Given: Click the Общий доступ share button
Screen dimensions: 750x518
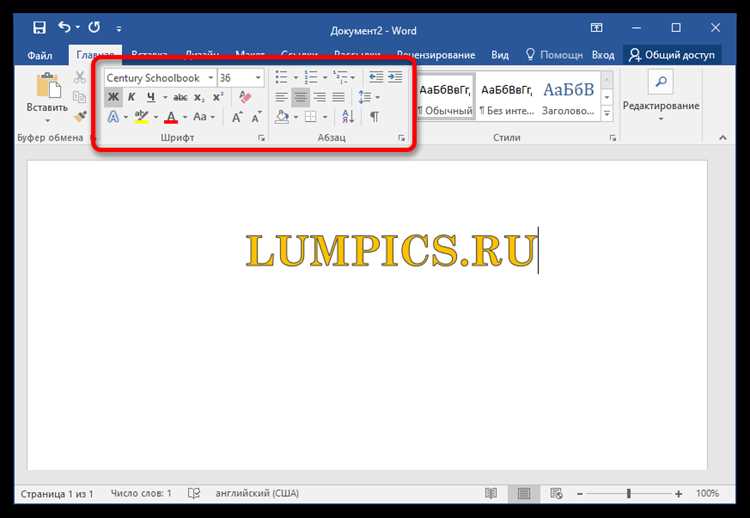Looking at the screenshot, I should [672, 55].
